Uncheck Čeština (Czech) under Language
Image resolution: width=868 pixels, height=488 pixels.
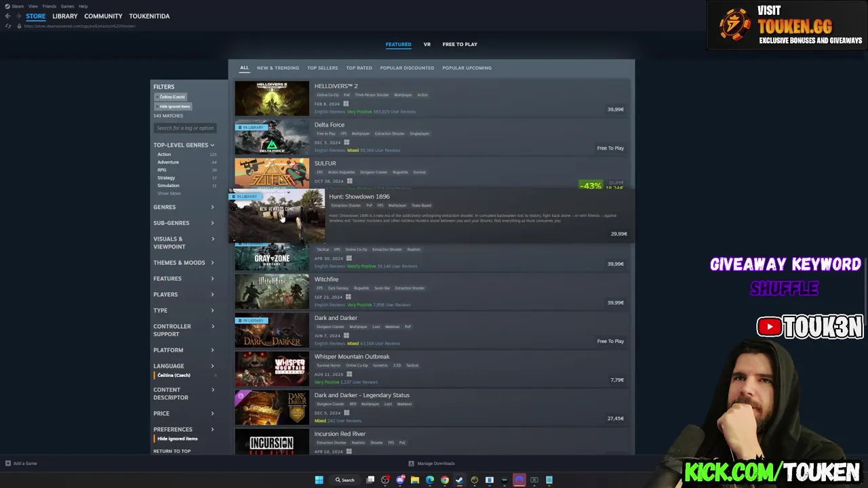pyautogui.click(x=174, y=375)
